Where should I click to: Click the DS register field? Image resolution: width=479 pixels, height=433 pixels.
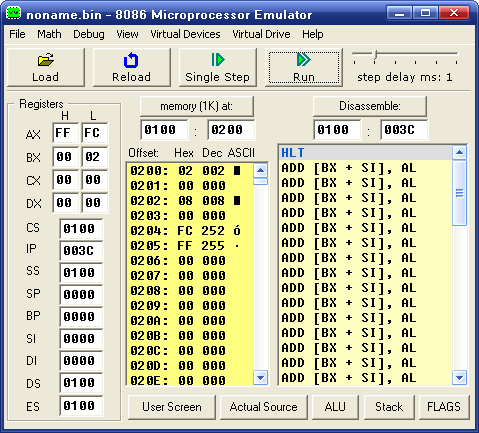[x=81, y=383]
